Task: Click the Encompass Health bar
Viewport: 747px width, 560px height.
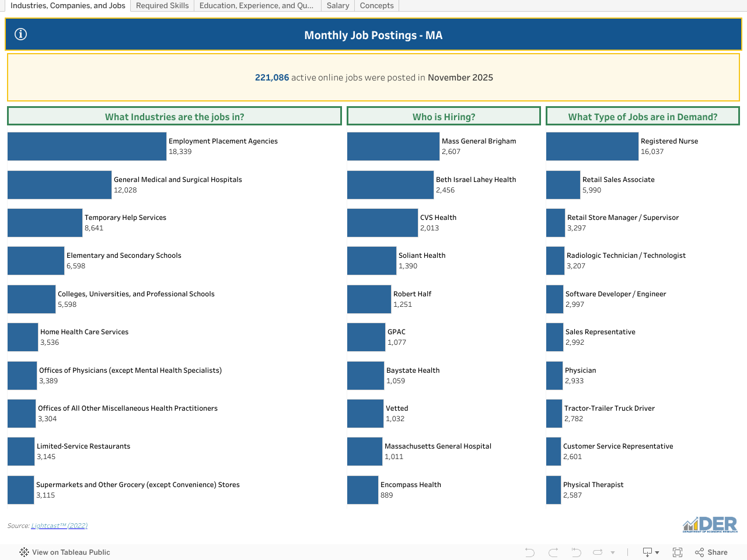Action: pyautogui.click(x=363, y=490)
